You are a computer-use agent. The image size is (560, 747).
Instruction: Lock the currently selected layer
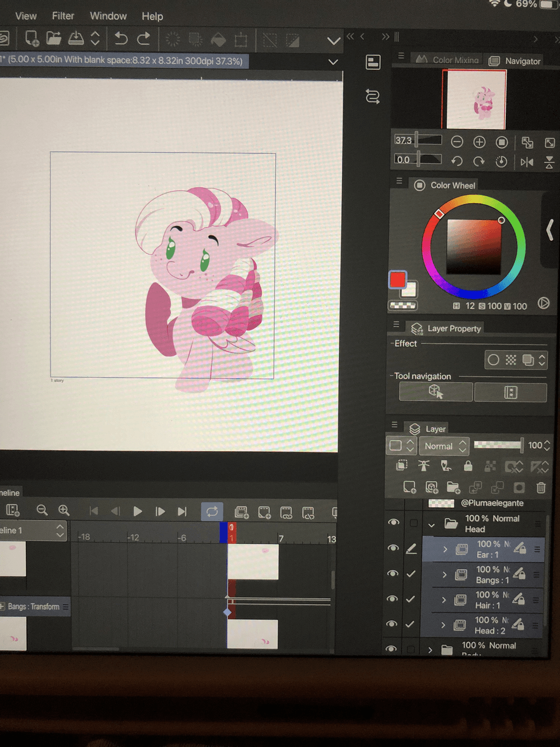point(468,465)
